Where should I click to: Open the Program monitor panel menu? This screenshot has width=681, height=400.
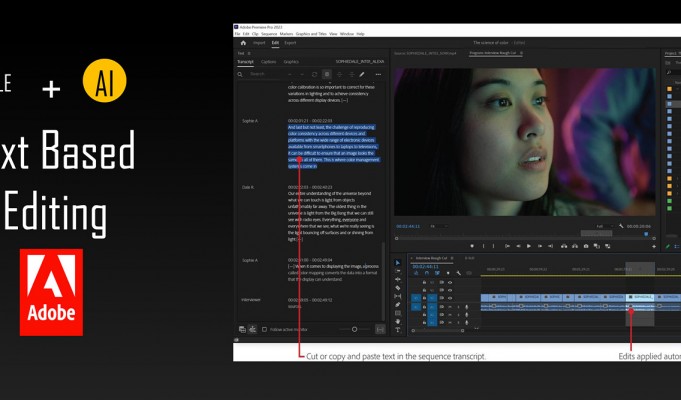pyautogui.click(x=521, y=53)
